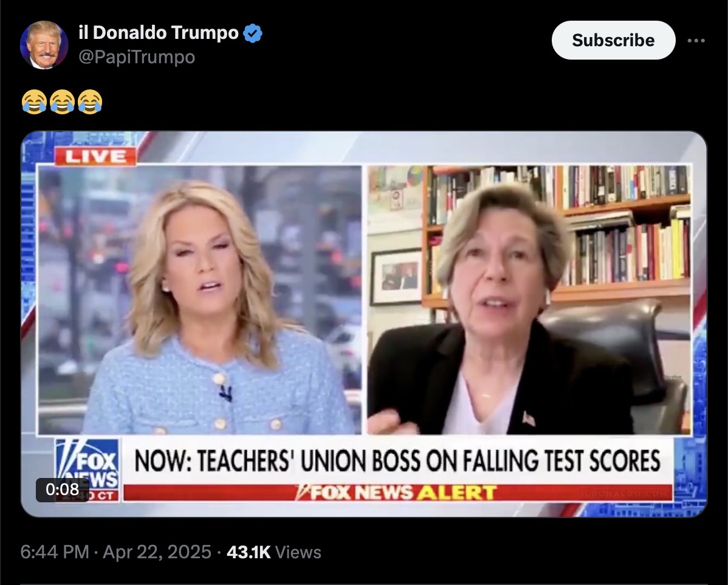Click the Fox News Alert banner

(398, 492)
